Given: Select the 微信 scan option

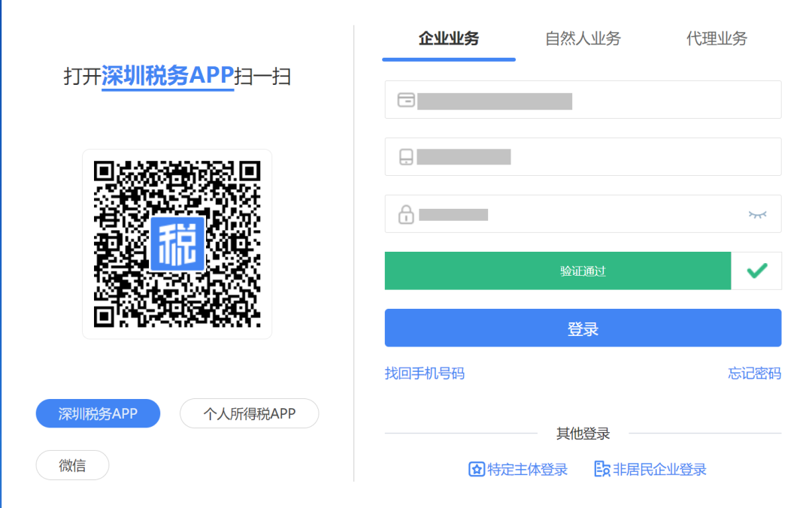Looking at the screenshot, I should point(72,465).
